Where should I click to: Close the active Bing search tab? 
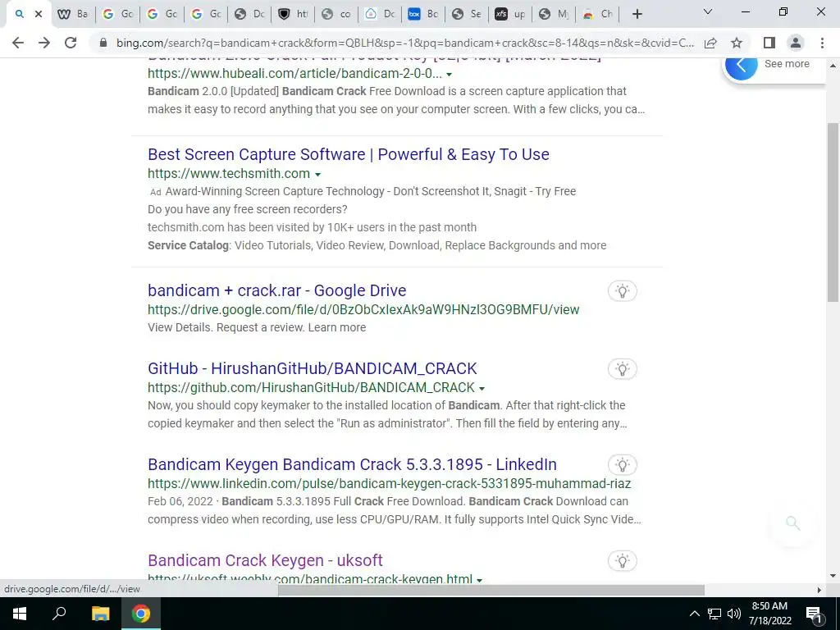click(x=39, y=15)
